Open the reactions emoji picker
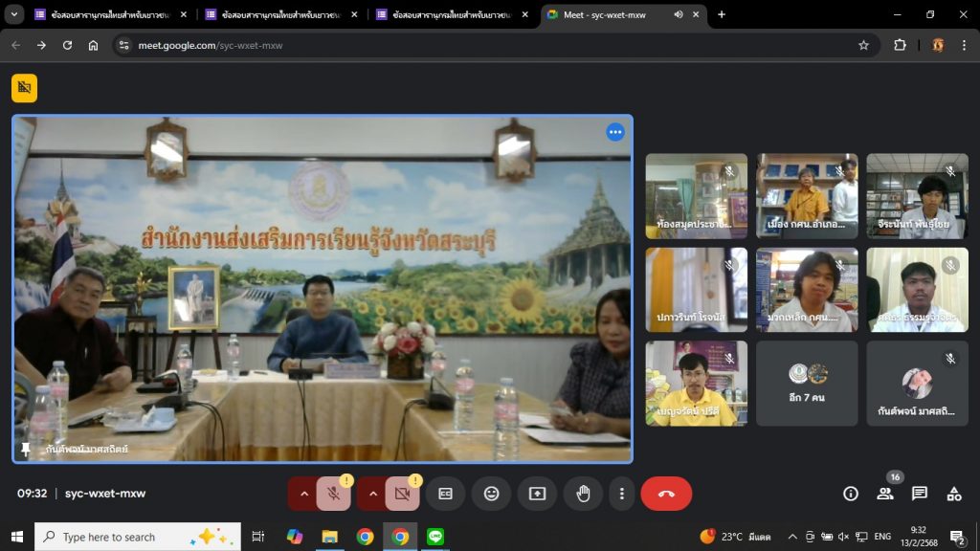The height and width of the screenshot is (551, 980). pos(491,494)
